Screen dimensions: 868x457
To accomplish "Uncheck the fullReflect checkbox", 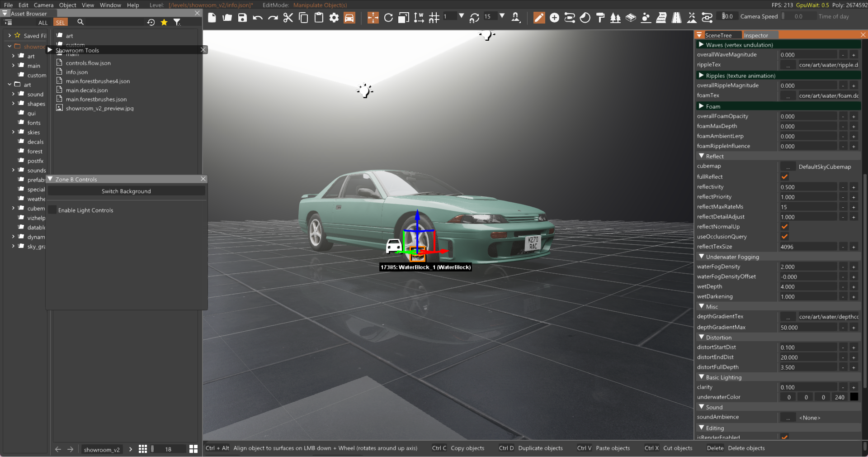I will pos(784,177).
